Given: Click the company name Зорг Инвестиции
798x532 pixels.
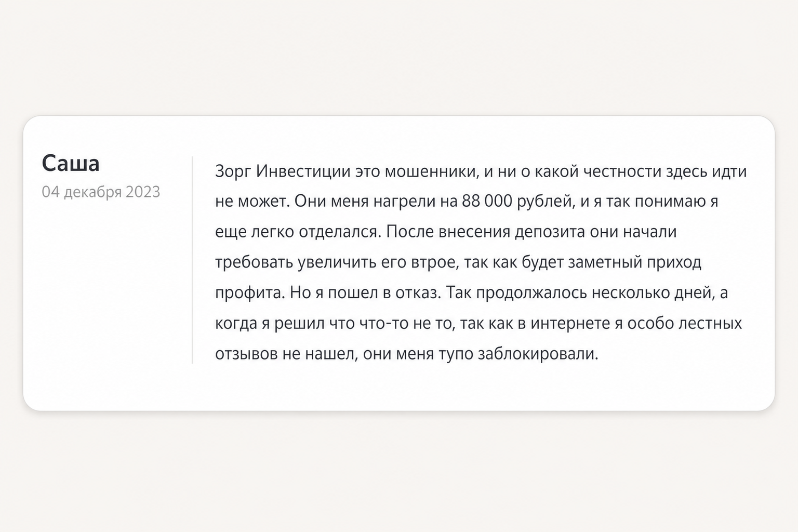Looking at the screenshot, I should pos(283,171).
